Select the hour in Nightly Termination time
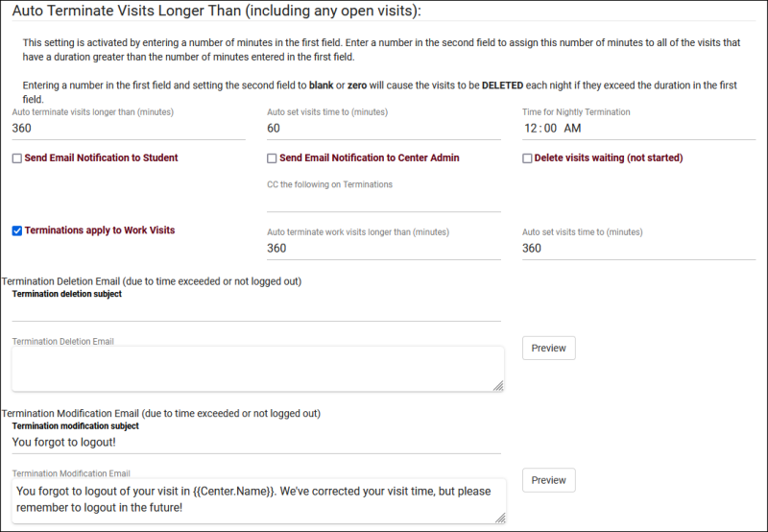Image resolution: width=768 pixels, height=532 pixels. pos(530,129)
